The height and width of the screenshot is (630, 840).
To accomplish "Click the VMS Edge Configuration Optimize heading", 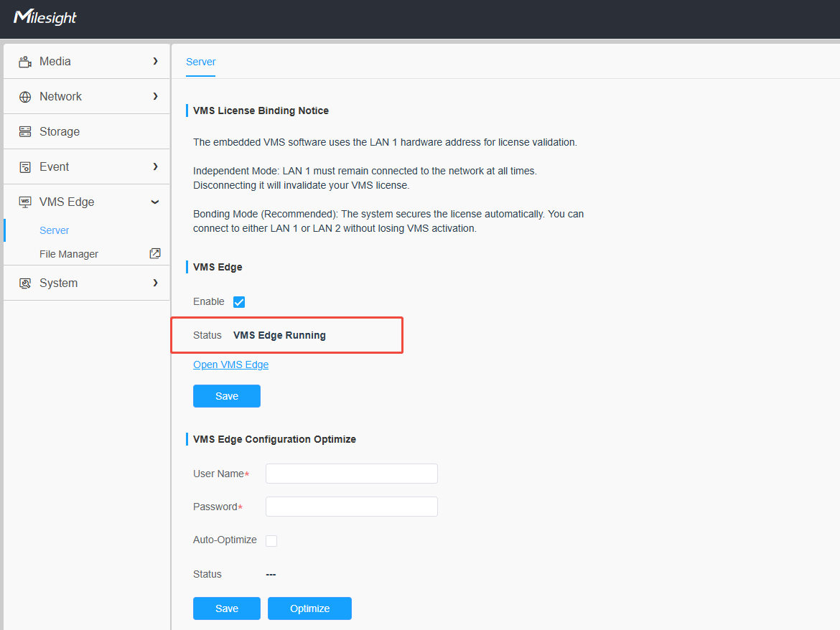I will click(274, 439).
